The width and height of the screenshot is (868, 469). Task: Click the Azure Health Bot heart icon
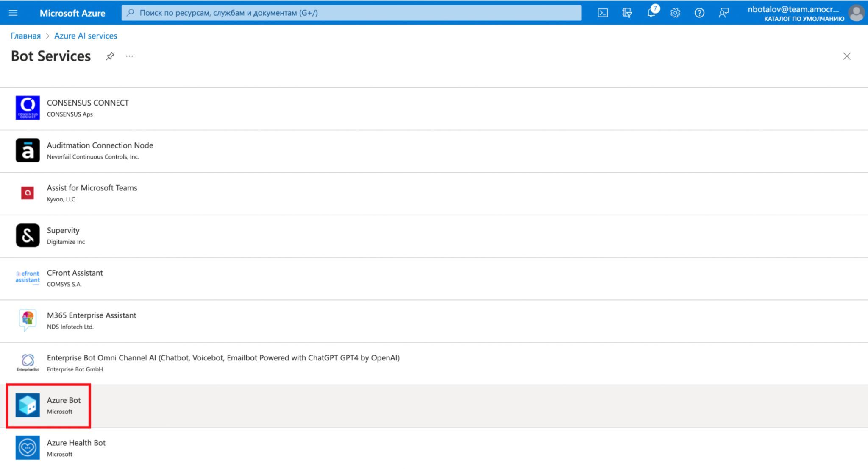click(28, 447)
